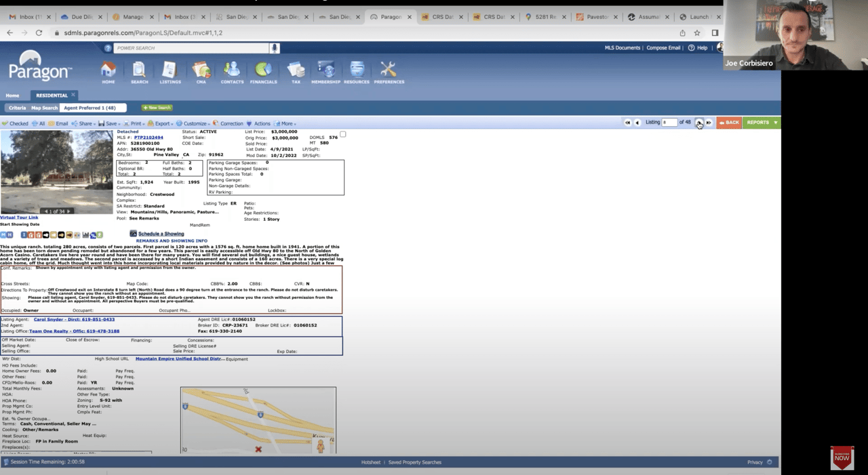Open the Paragon Home module icon
Screen dimensions: 868x475
click(x=108, y=70)
